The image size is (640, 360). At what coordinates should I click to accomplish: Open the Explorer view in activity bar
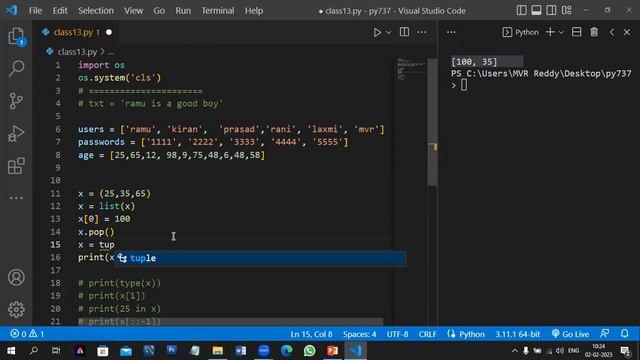pyautogui.click(x=16, y=37)
